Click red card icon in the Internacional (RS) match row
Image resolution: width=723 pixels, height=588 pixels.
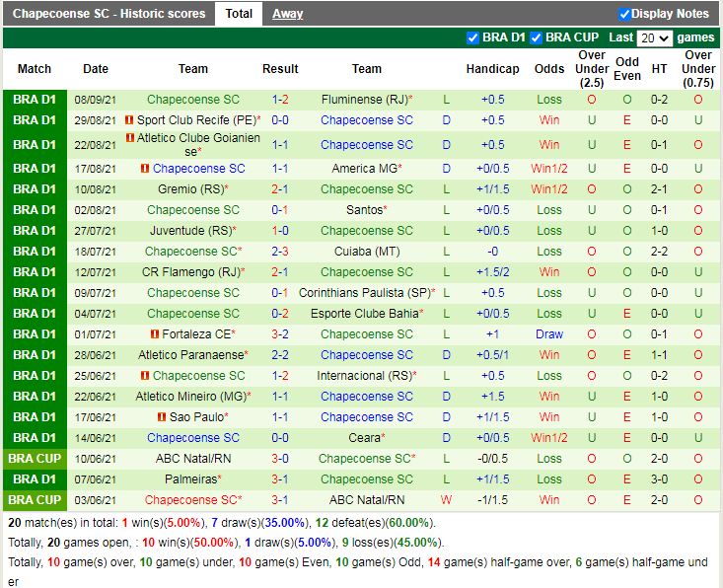(145, 376)
